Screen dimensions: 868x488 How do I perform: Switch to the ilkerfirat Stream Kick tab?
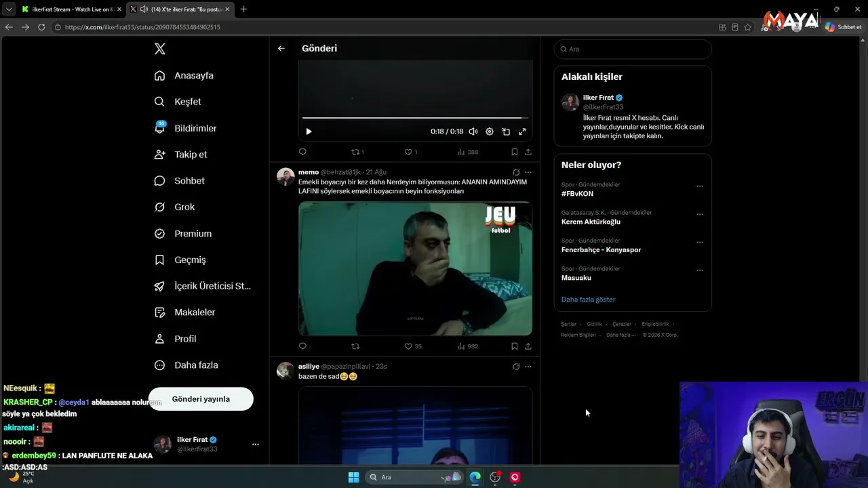pyautogui.click(x=71, y=9)
